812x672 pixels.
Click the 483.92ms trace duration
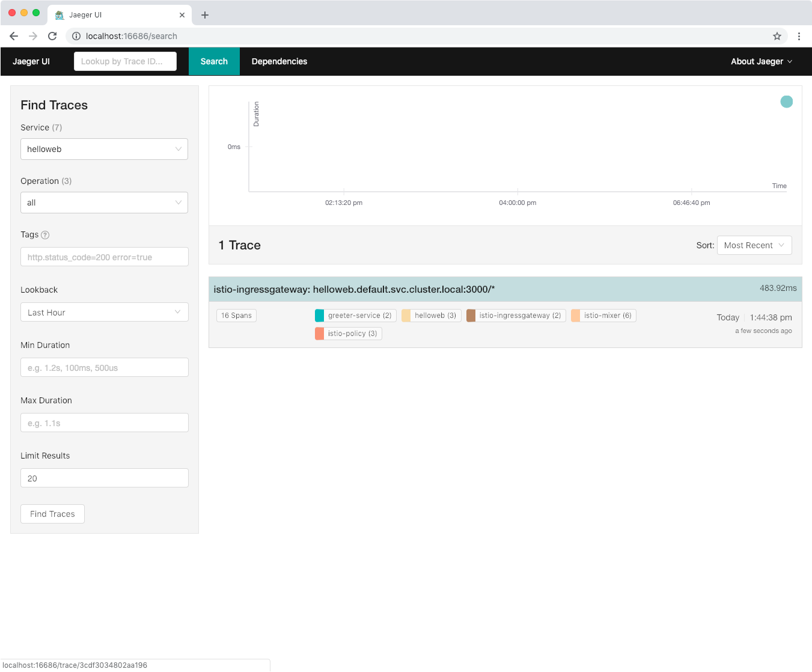point(778,288)
